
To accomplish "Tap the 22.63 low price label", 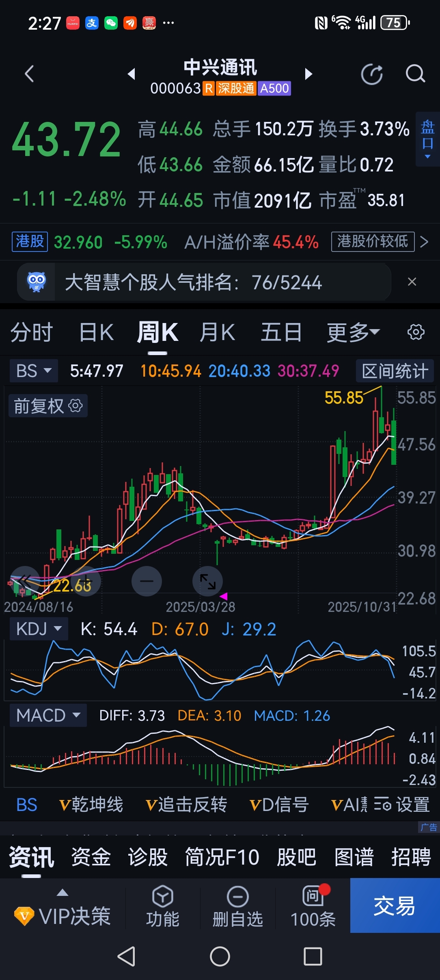I will coord(72,585).
